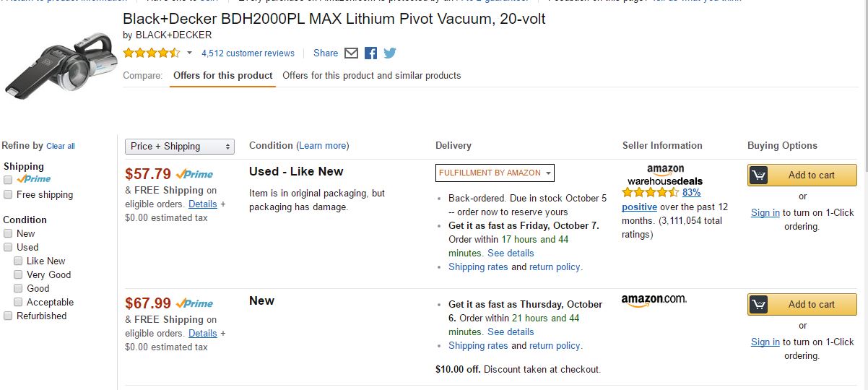This screenshot has height=390, width=868.
Task: Enable the Prime shipping filter checkbox
Action: point(8,180)
